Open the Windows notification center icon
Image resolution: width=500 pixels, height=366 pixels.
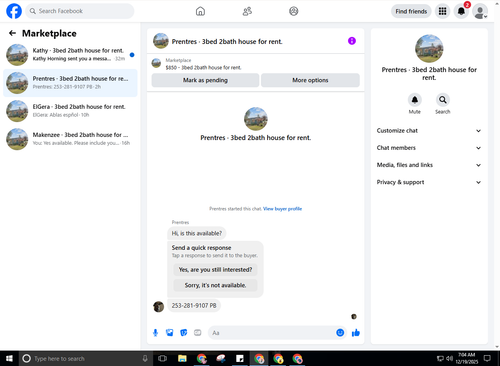point(487,359)
